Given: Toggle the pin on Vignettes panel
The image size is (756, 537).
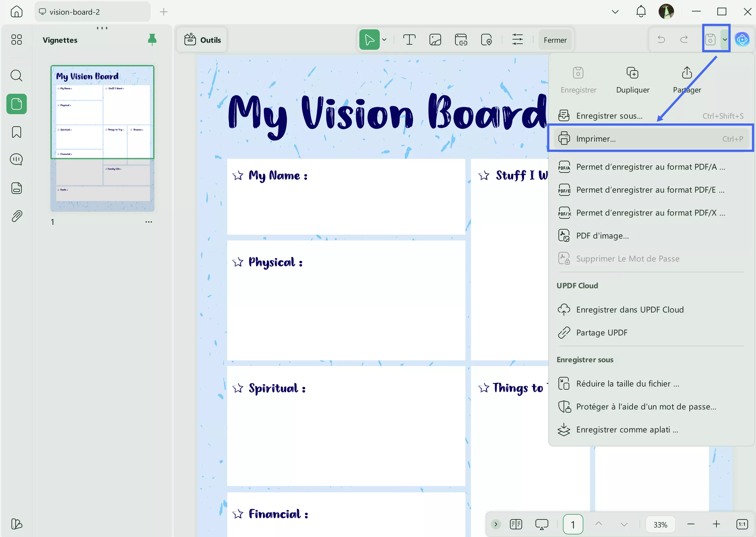Looking at the screenshot, I should (152, 40).
